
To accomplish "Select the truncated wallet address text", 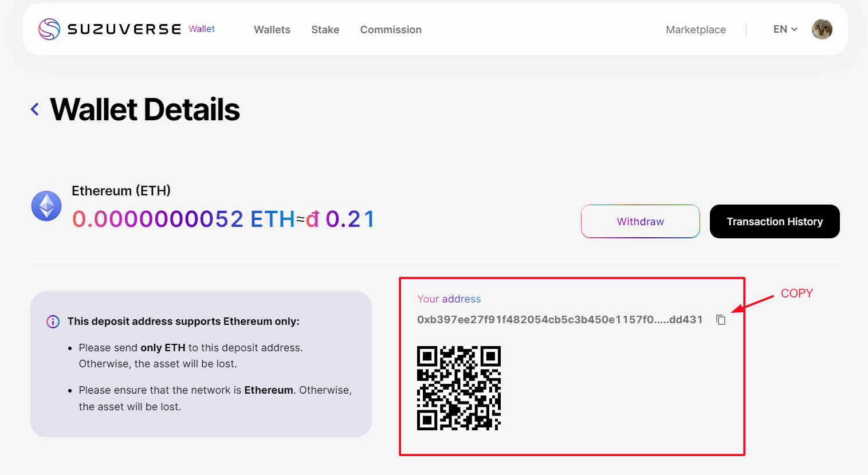I will (560, 320).
